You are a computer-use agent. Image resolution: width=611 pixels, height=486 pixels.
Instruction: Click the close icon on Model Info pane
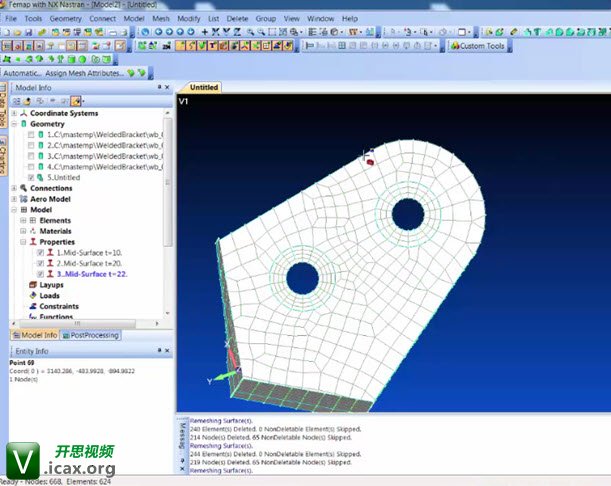point(167,88)
